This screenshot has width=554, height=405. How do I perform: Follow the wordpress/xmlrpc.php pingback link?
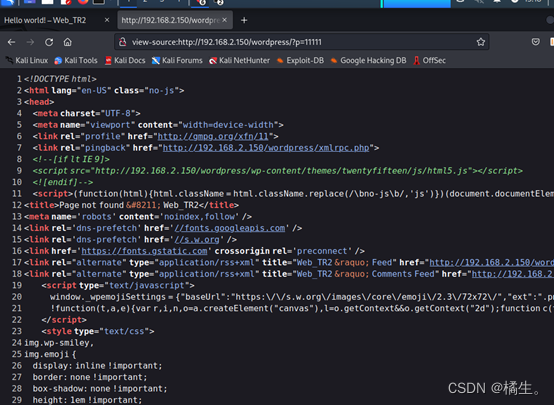tap(266, 148)
